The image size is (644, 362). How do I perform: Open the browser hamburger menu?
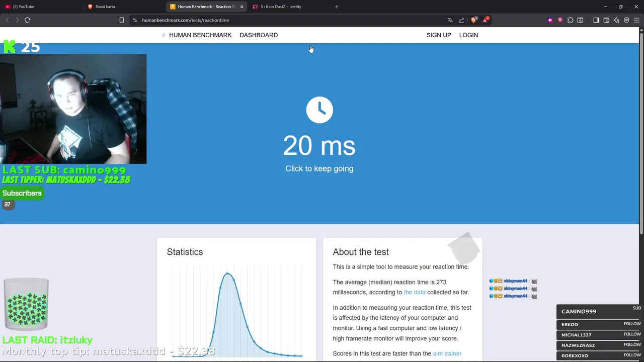pos(636,20)
